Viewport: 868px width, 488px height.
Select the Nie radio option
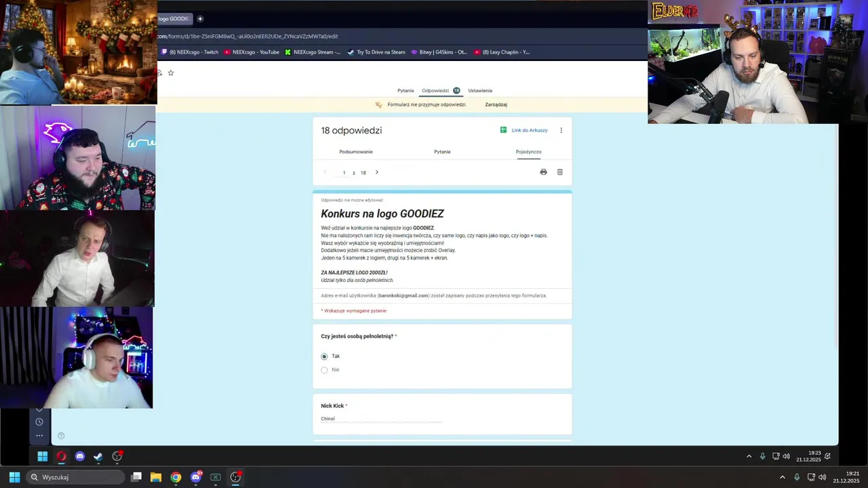[x=324, y=370]
